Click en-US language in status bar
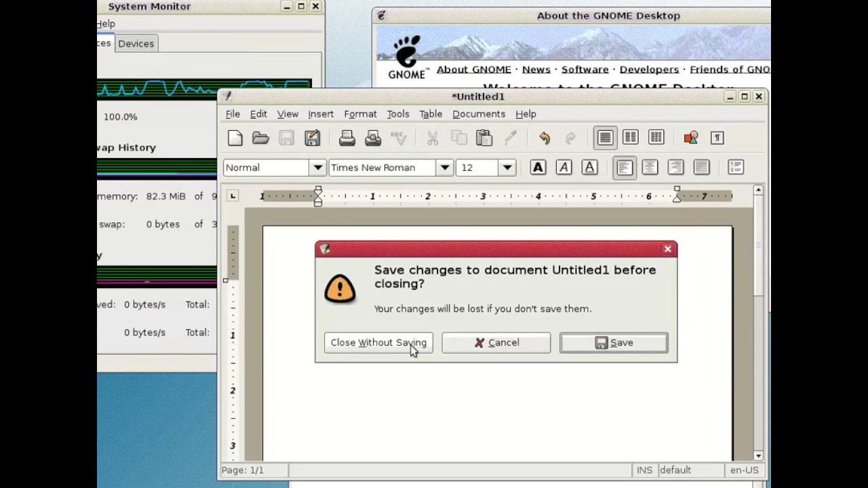 pyautogui.click(x=744, y=470)
